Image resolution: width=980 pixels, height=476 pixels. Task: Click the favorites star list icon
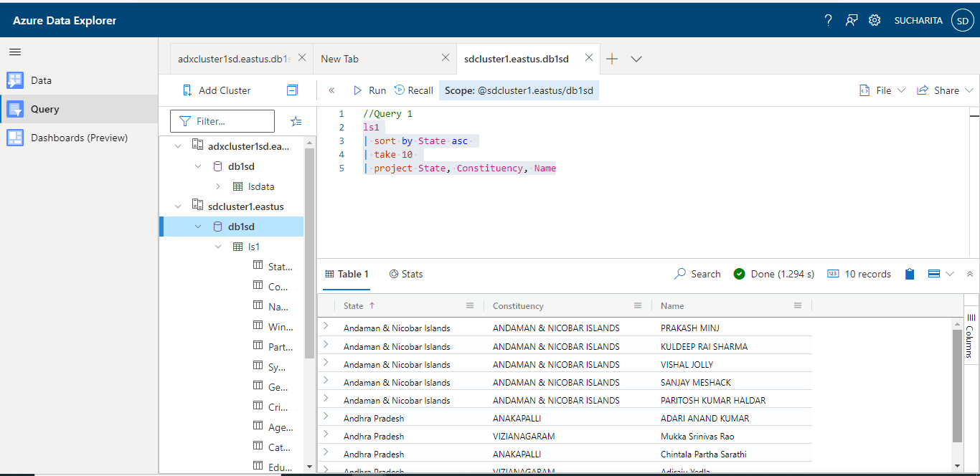[x=296, y=121]
